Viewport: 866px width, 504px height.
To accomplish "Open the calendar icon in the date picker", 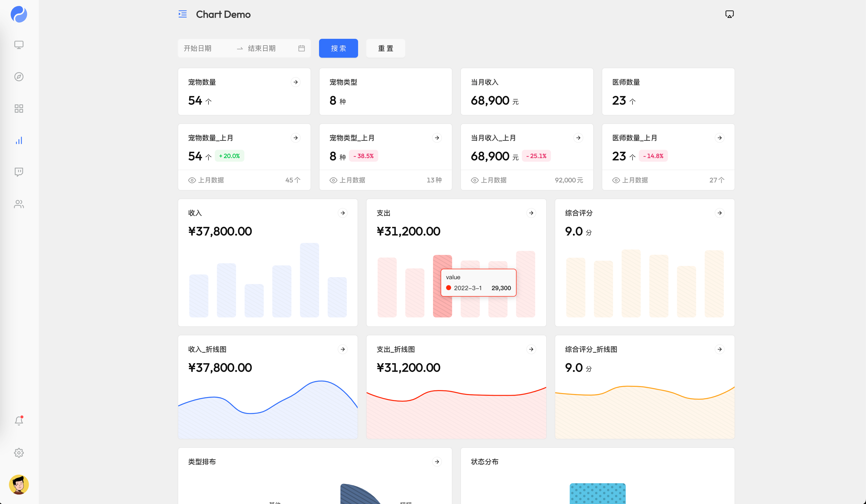I will click(x=301, y=48).
